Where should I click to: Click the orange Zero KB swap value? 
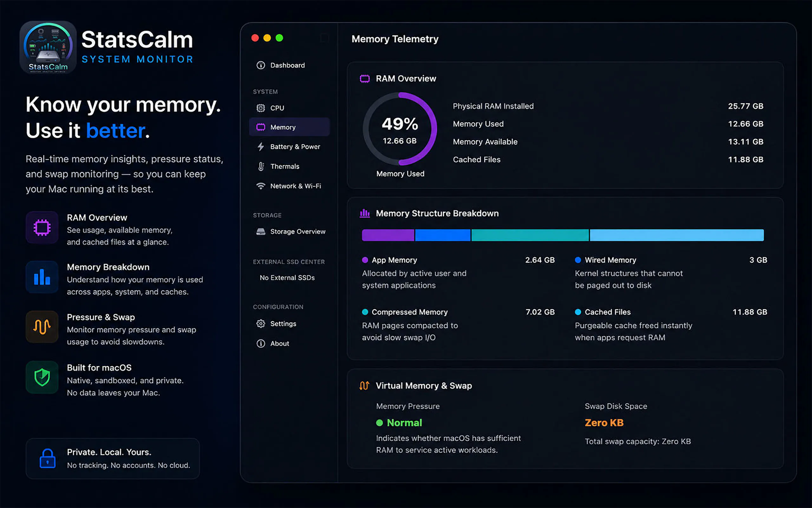604,423
